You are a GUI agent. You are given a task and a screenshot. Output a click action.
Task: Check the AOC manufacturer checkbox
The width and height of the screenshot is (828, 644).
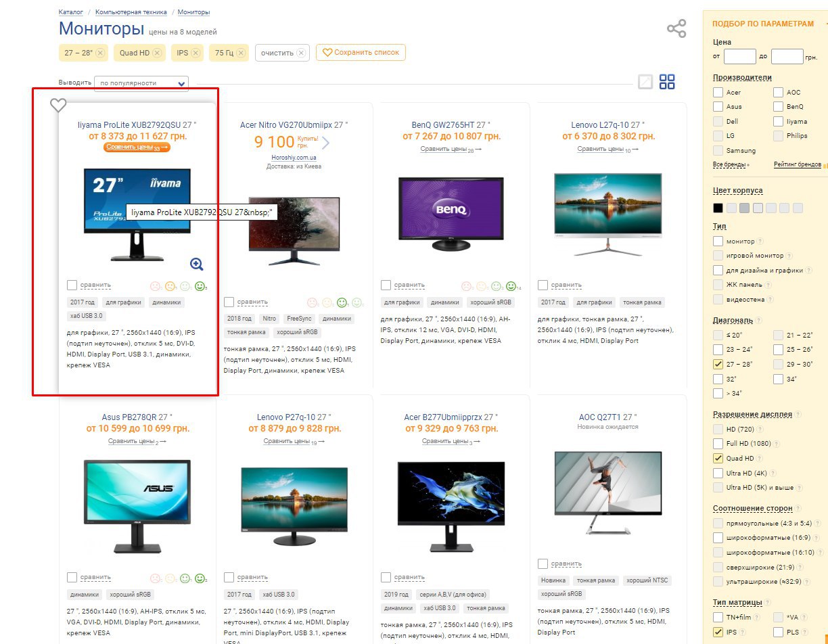pos(779,92)
